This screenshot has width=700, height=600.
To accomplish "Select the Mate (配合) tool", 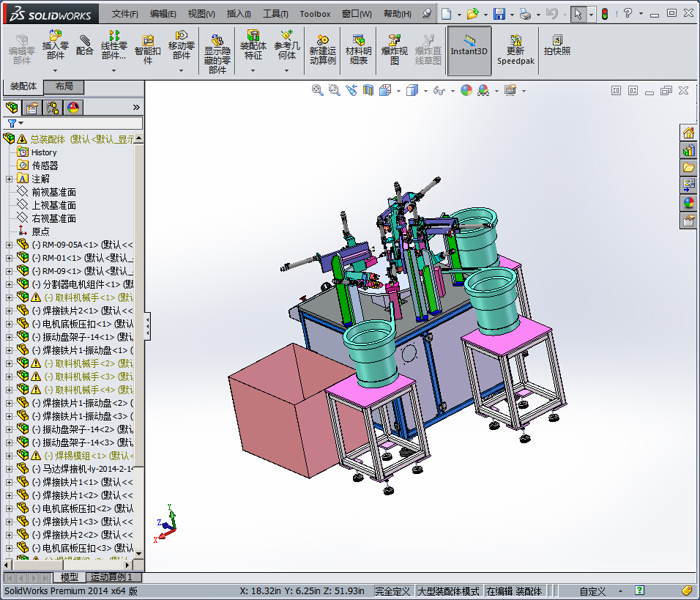I will [84, 45].
